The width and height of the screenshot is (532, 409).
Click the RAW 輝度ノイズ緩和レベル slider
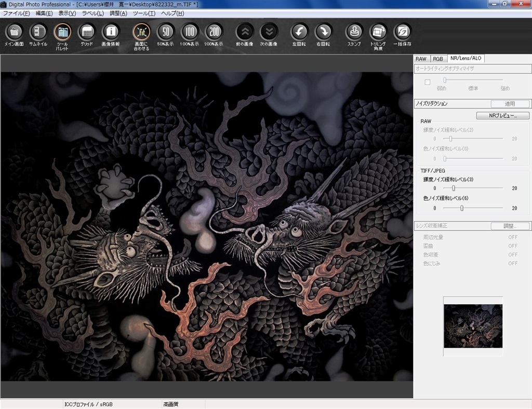473,139
